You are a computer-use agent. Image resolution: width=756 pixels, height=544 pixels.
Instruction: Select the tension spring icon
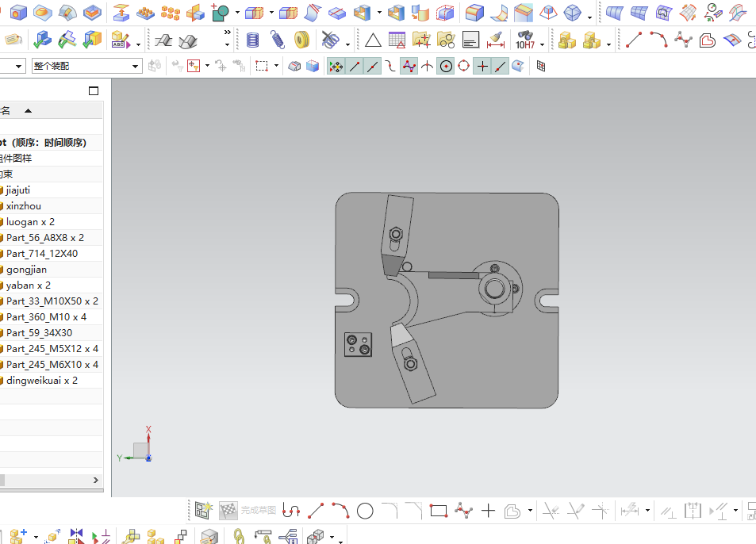pyautogui.click(x=278, y=40)
